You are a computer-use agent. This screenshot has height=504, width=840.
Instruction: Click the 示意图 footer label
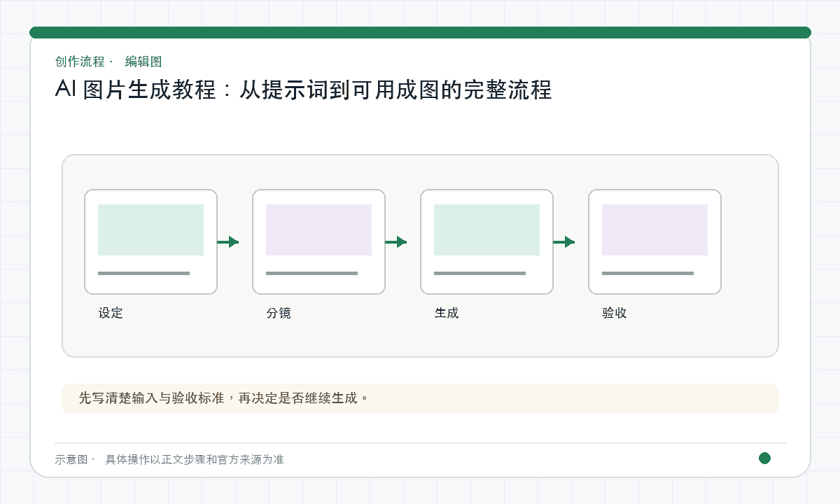71,460
